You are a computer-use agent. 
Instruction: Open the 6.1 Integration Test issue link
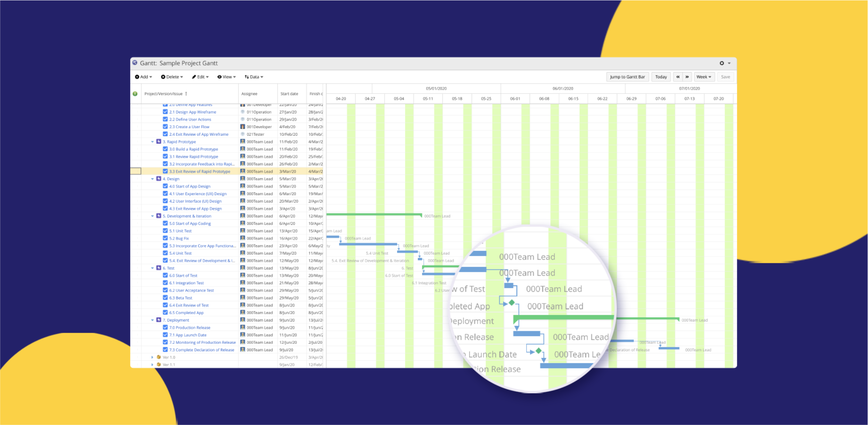click(x=187, y=283)
